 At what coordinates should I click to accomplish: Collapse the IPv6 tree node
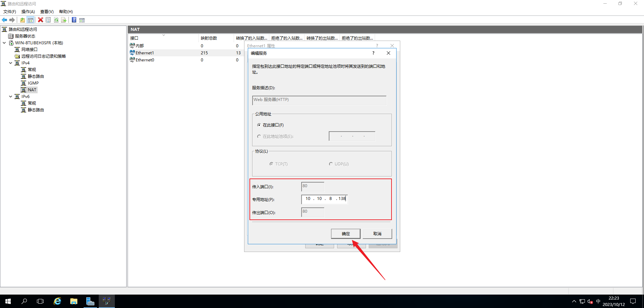point(10,97)
